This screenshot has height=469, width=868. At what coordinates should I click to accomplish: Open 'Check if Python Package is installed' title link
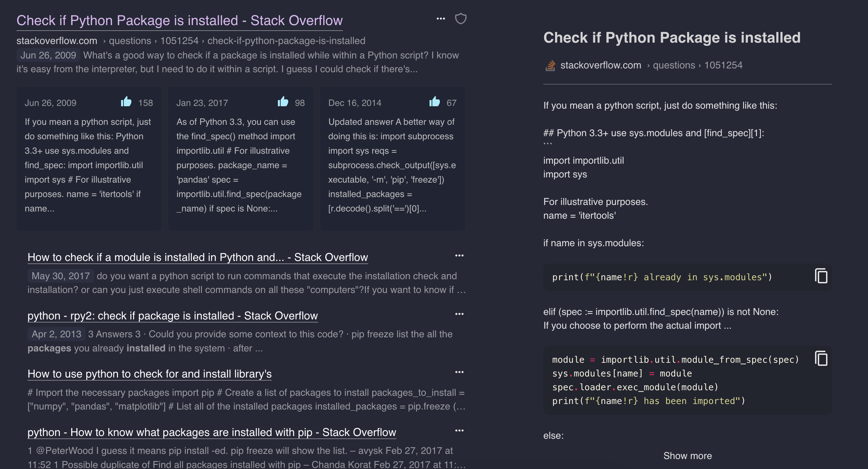click(180, 21)
